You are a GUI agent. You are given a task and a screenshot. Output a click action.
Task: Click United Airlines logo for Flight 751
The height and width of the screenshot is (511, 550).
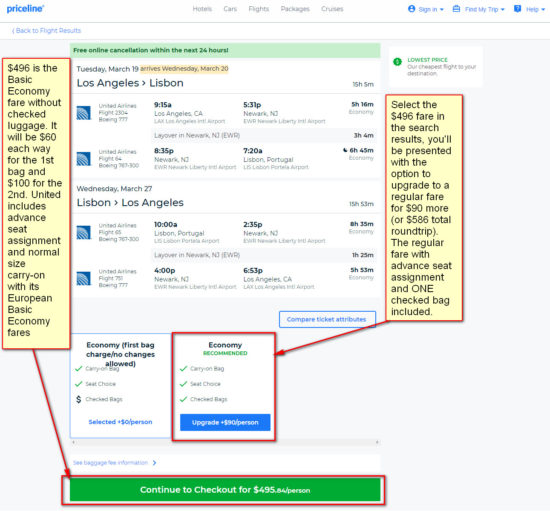tap(83, 278)
